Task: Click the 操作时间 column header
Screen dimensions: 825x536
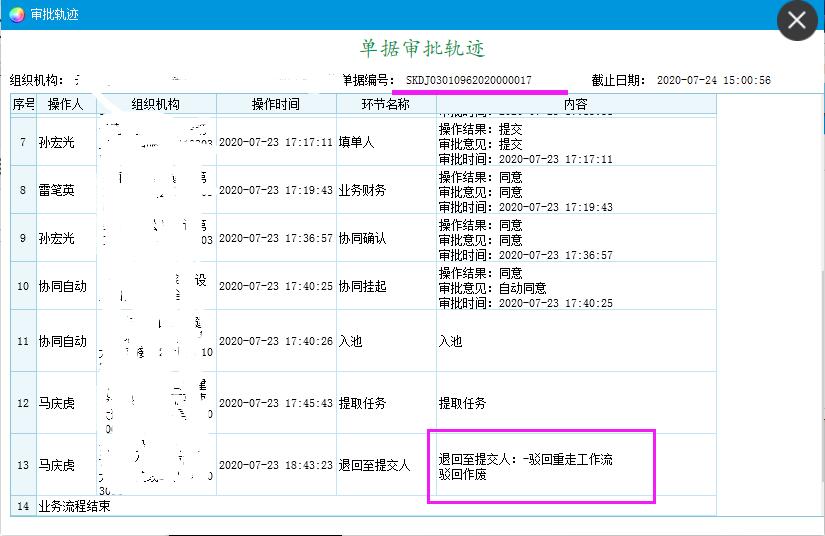Action: (275, 104)
